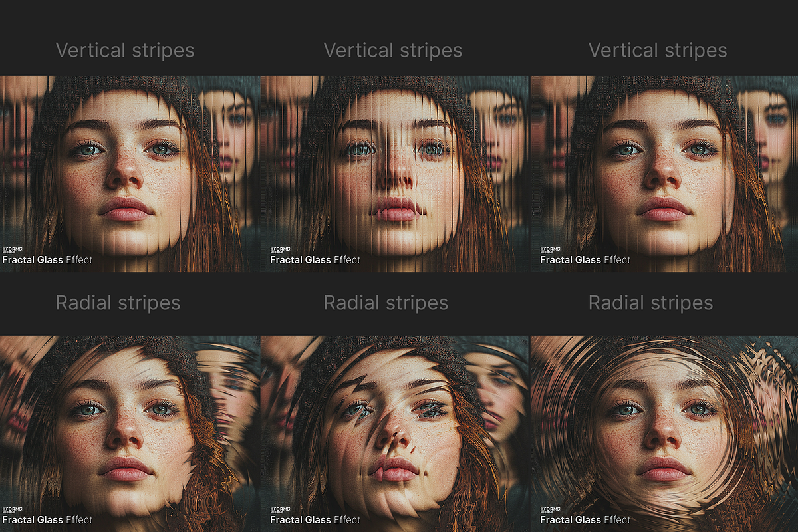
Task: Open the top-left Vertical stripes portrait thumbnail
Action: click(x=130, y=174)
